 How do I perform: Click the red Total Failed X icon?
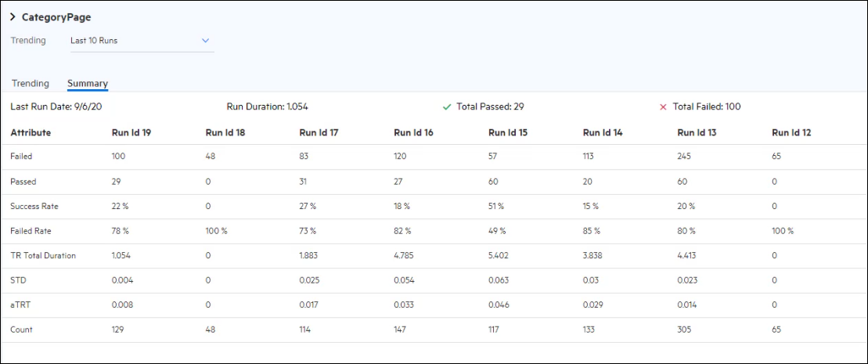(x=663, y=107)
